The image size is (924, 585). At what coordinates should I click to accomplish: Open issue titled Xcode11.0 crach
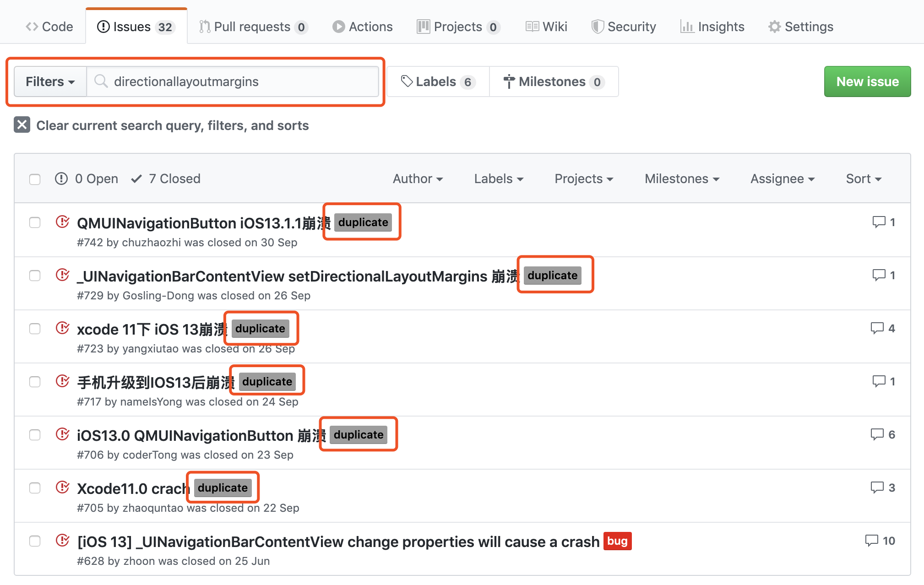coord(133,488)
